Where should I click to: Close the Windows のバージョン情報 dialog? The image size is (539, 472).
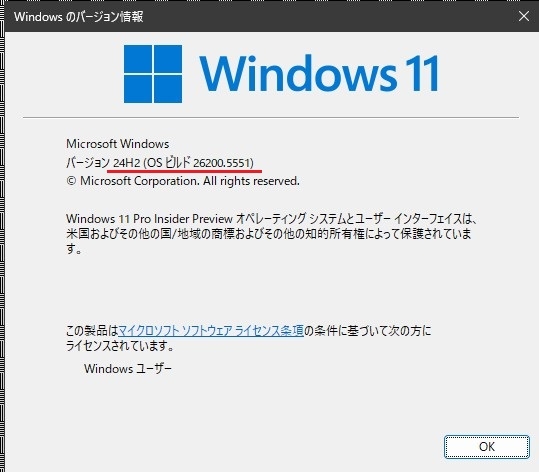click(x=524, y=16)
